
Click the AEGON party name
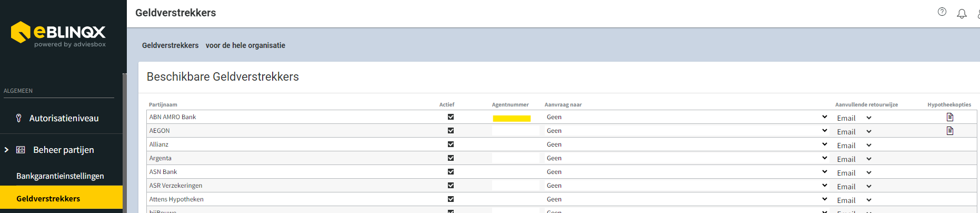tap(159, 131)
